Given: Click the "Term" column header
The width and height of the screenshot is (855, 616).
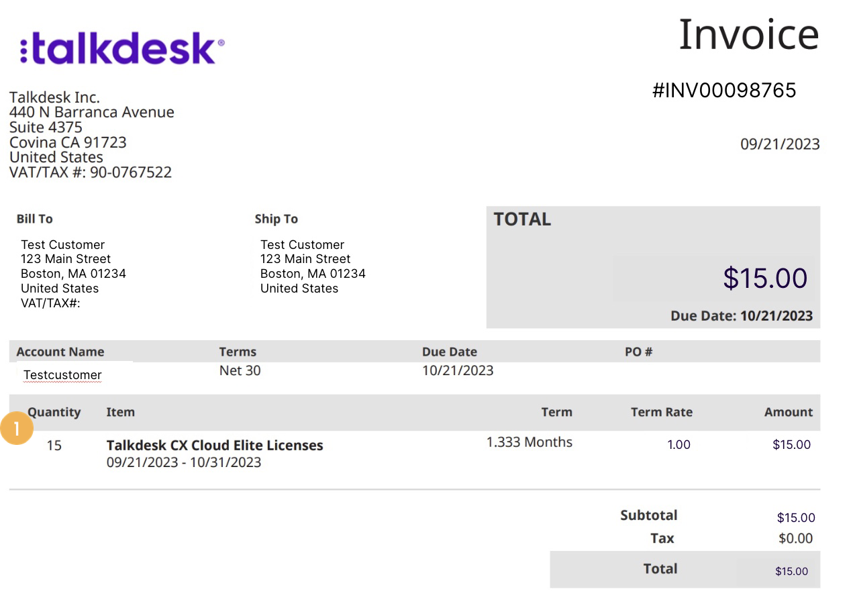Looking at the screenshot, I should click(x=557, y=412).
